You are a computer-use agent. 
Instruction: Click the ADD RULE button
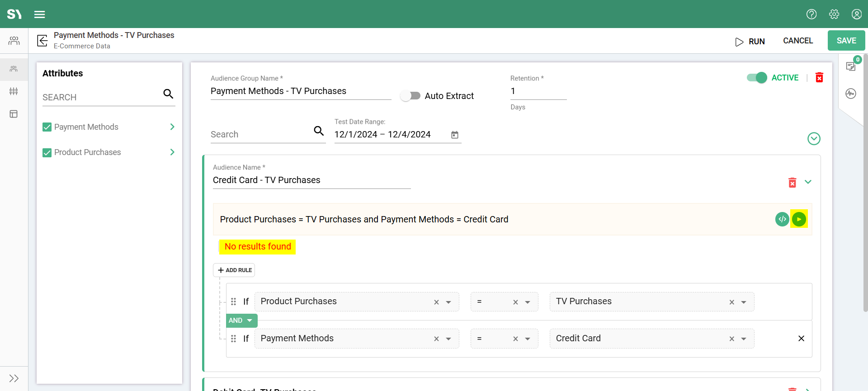click(x=234, y=270)
